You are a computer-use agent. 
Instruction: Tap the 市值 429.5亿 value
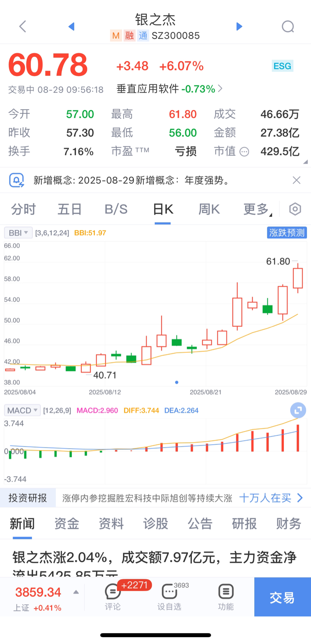click(x=280, y=152)
